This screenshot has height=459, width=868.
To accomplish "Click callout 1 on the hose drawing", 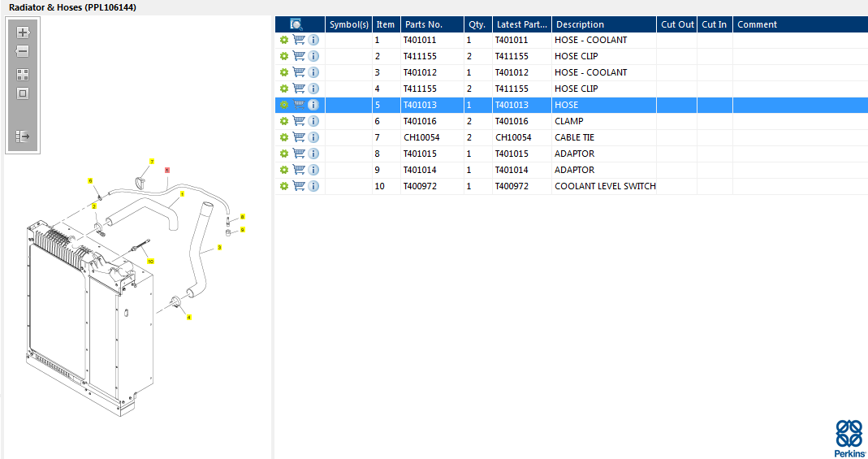I will [x=182, y=194].
